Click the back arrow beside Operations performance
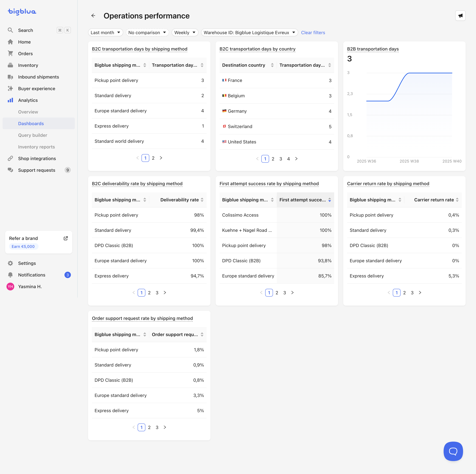 93,16
